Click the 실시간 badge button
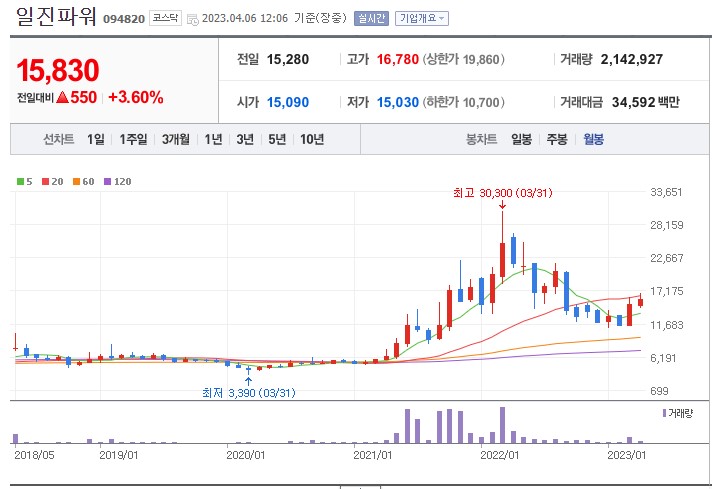The height and width of the screenshot is (489, 712). pyautogui.click(x=371, y=18)
